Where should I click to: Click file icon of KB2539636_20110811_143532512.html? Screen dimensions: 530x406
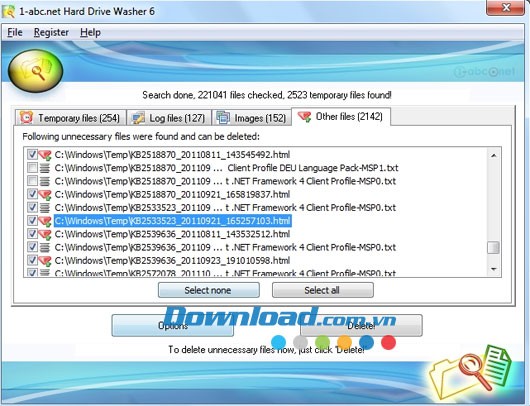[44, 234]
